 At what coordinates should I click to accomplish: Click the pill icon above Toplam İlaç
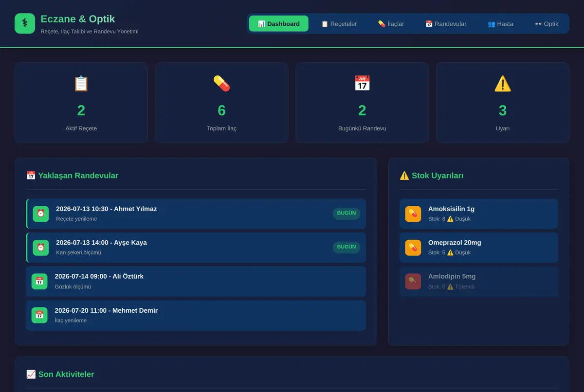click(x=221, y=84)
